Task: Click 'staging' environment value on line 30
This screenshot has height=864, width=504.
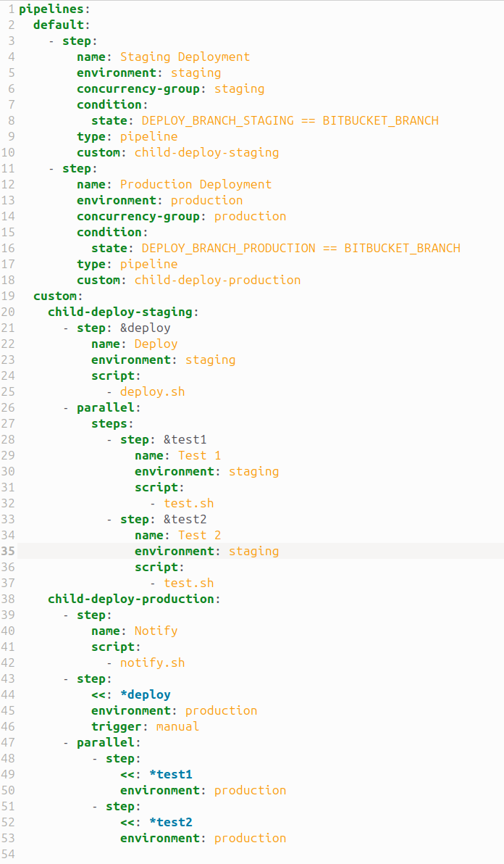Action: [x=254, y=472]
